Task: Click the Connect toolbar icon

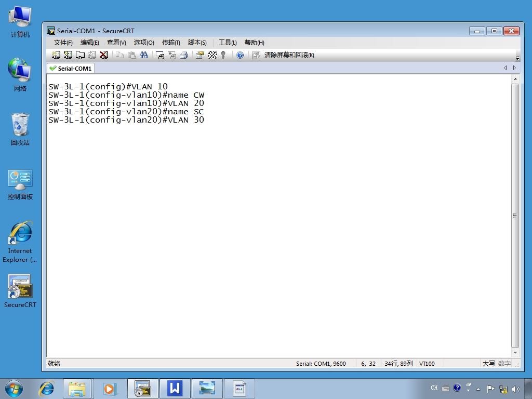Action: coord(56,55)
